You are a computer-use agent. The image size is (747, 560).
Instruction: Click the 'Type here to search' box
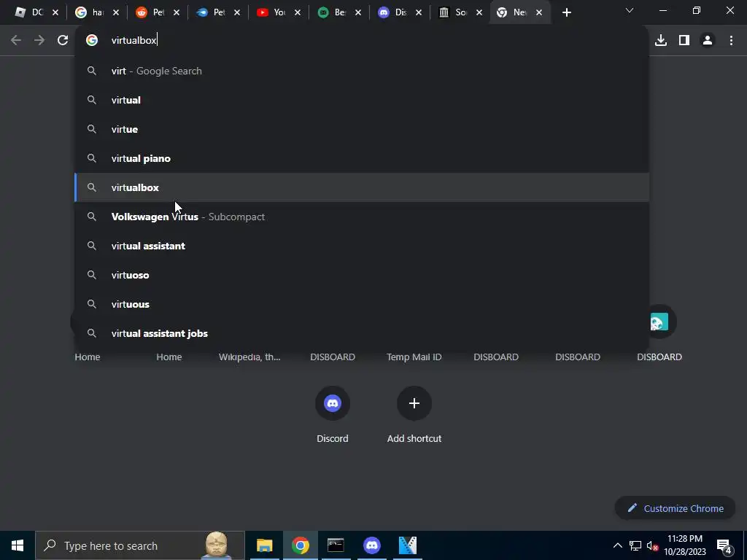point(140,545)
